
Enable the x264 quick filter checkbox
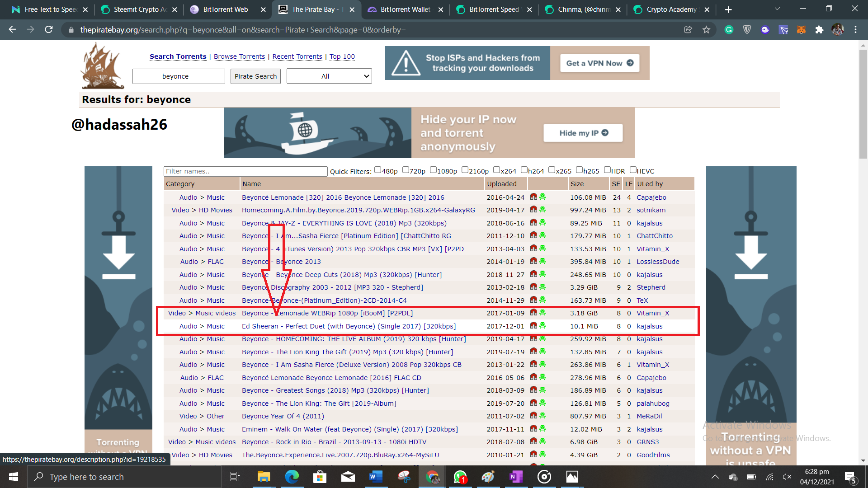point(496,170)
